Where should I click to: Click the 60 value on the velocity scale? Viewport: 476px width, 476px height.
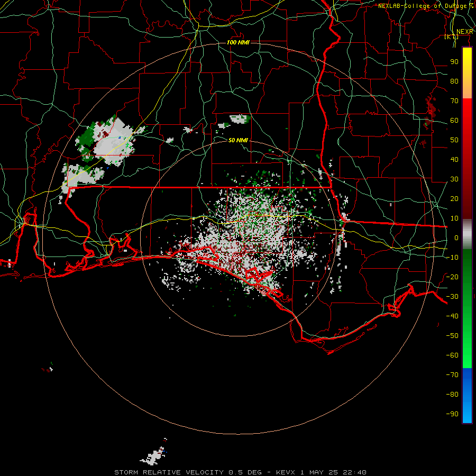[x=454, y=120]
